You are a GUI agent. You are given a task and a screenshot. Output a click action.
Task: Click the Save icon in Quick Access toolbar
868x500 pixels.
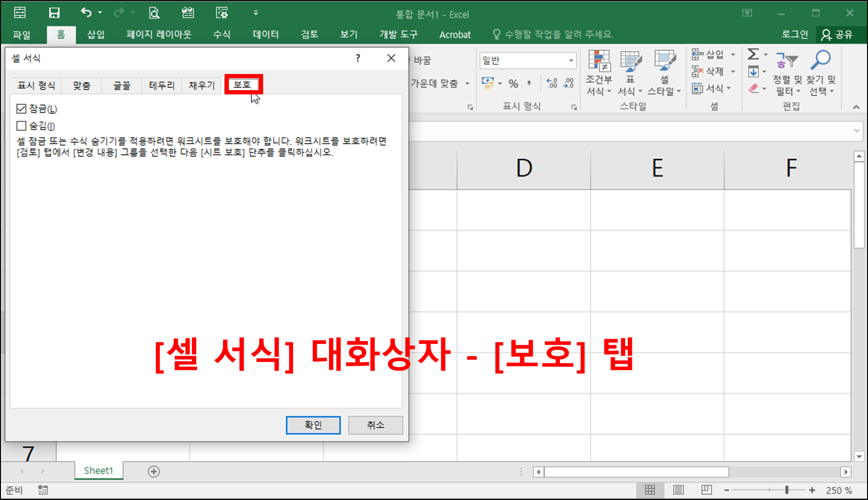pos(55,12)
